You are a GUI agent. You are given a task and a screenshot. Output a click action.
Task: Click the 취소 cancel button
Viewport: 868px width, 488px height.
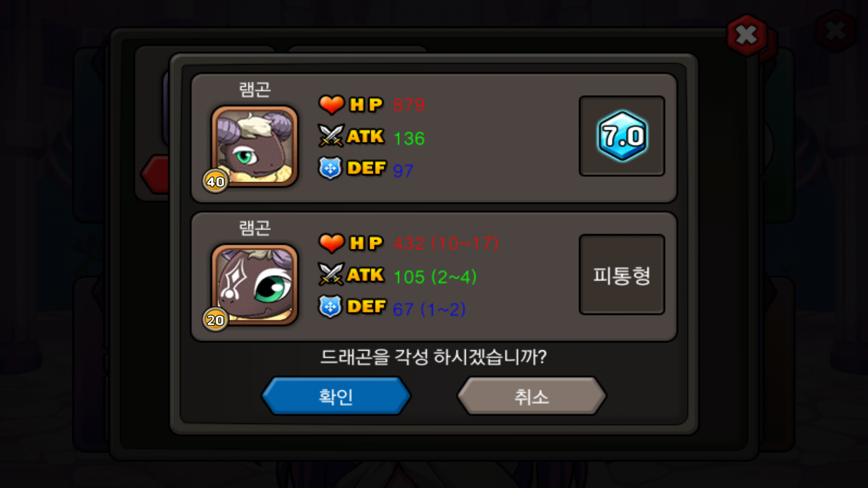click(x=532, y=396)
